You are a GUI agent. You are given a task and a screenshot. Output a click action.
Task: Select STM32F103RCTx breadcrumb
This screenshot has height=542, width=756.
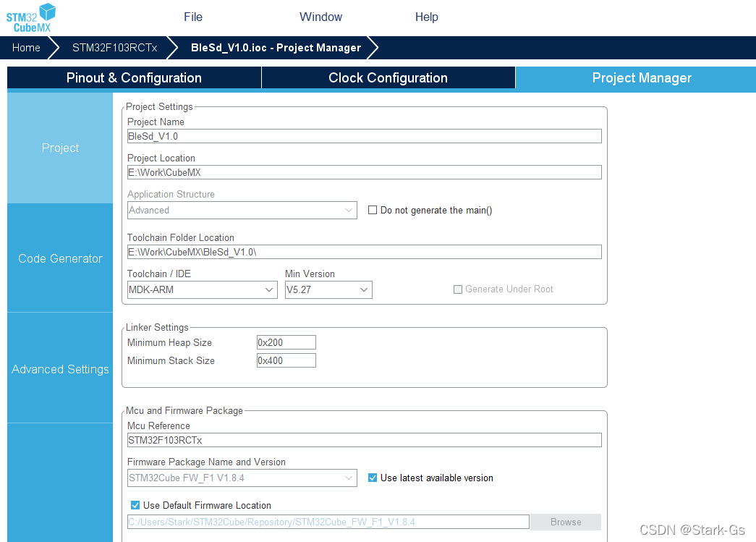(115, 48)
